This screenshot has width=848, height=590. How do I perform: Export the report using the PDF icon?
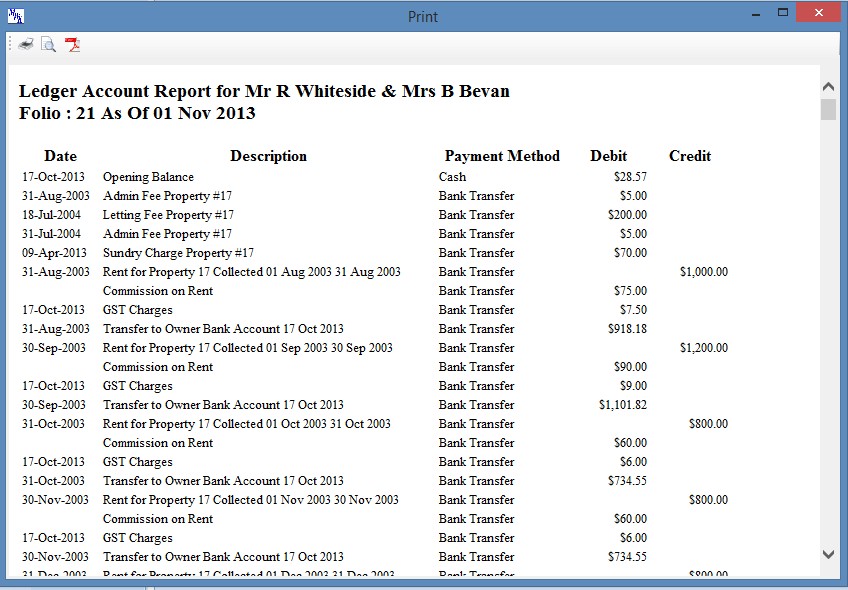click(x=71, y=45)
